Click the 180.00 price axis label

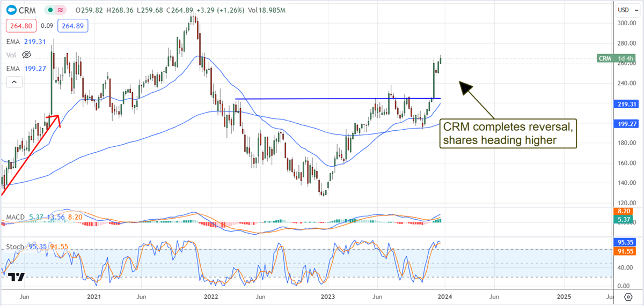pyautogui.click(x=628, y=143)
